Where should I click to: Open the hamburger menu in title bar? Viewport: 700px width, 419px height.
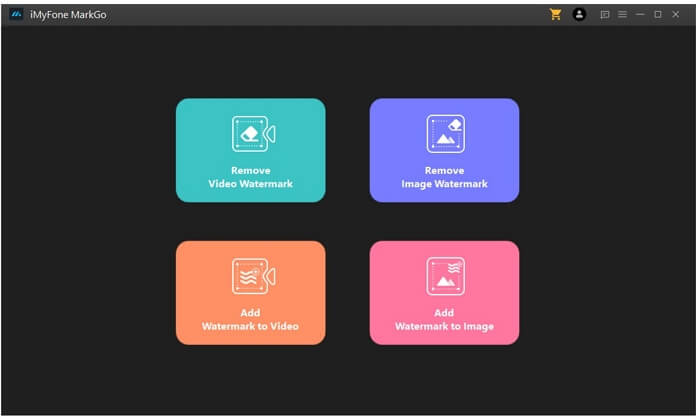pos(622,15)
